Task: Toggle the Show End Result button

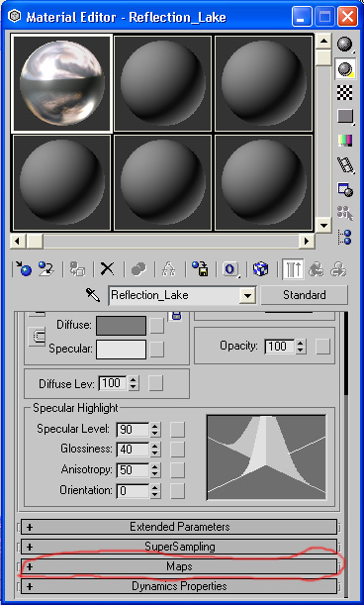Action: [293, 269]
